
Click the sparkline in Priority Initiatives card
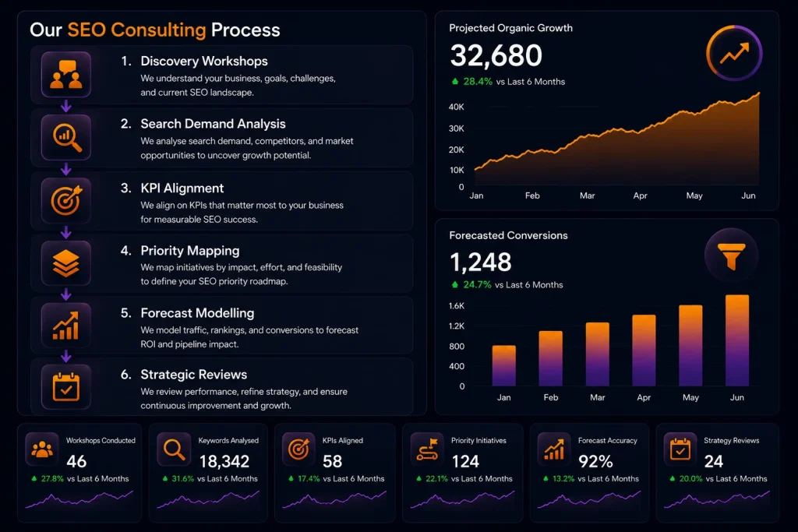click(x=463, y=499)
